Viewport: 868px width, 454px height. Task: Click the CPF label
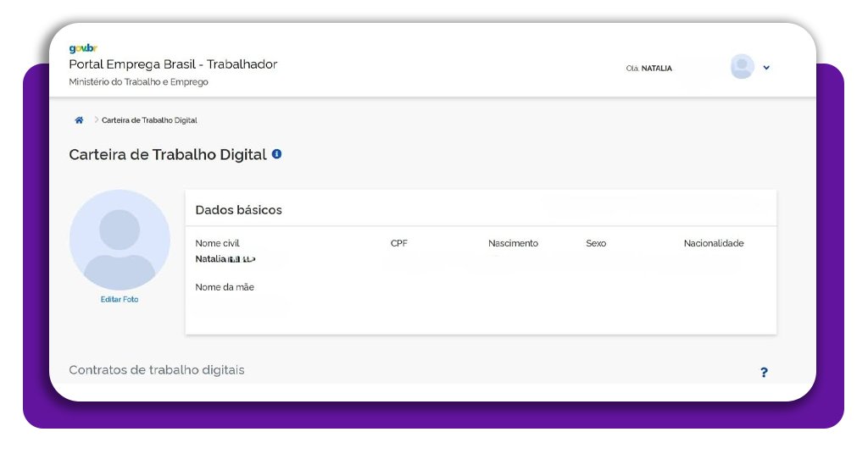[x=399, y=243]
